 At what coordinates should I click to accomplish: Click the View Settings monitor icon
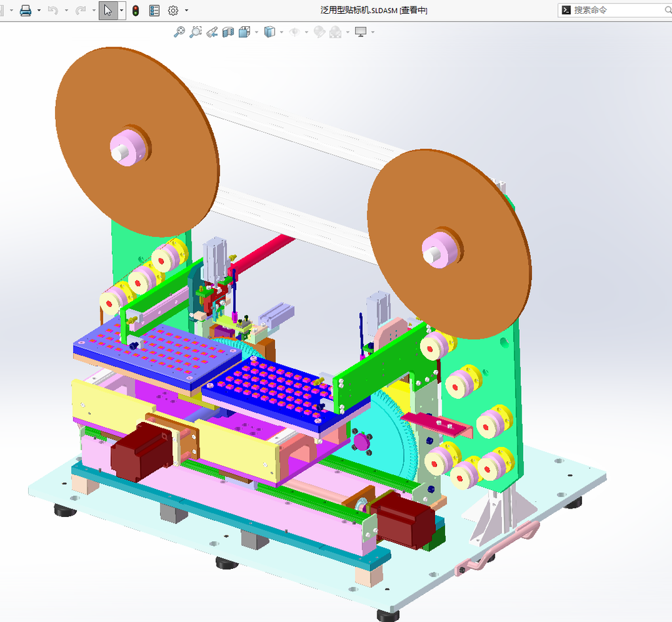[x=361, y=32]
